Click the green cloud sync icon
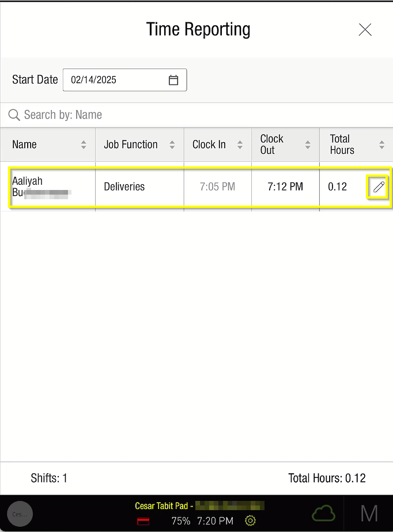The height and width of the screenshot is (532, 393). (323, 513)
